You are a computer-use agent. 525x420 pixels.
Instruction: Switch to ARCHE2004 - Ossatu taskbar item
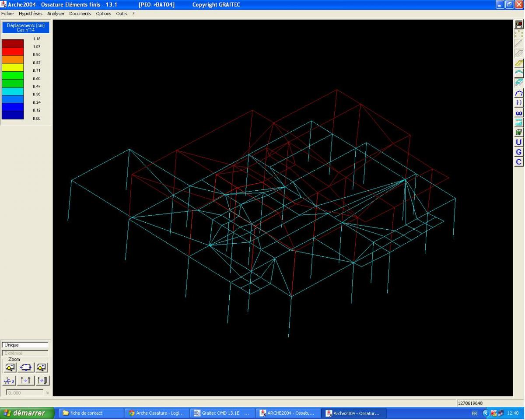(288, 413)
